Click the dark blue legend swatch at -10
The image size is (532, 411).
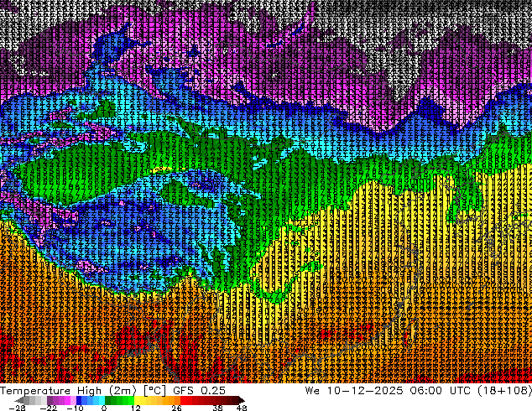click(79, 400)
